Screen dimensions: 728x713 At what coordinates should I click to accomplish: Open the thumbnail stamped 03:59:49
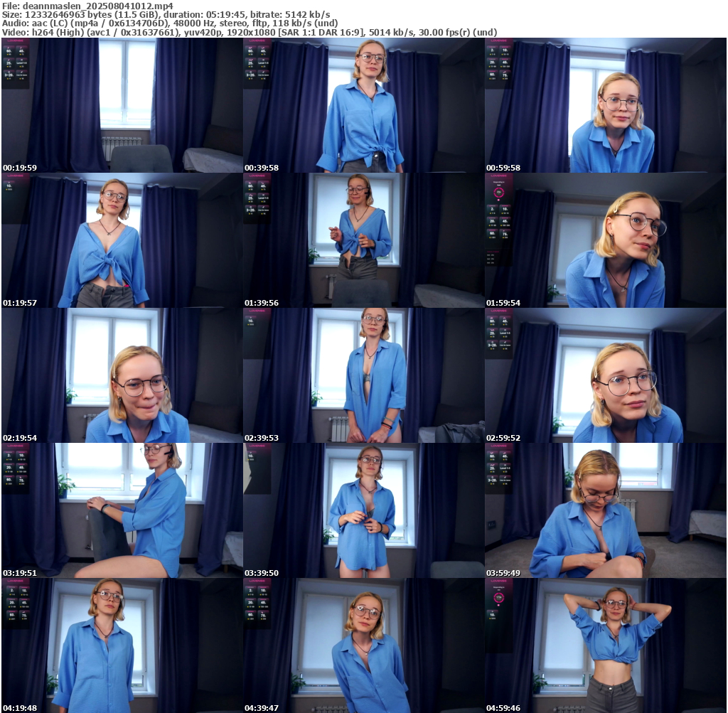click(x=606, y=510)
